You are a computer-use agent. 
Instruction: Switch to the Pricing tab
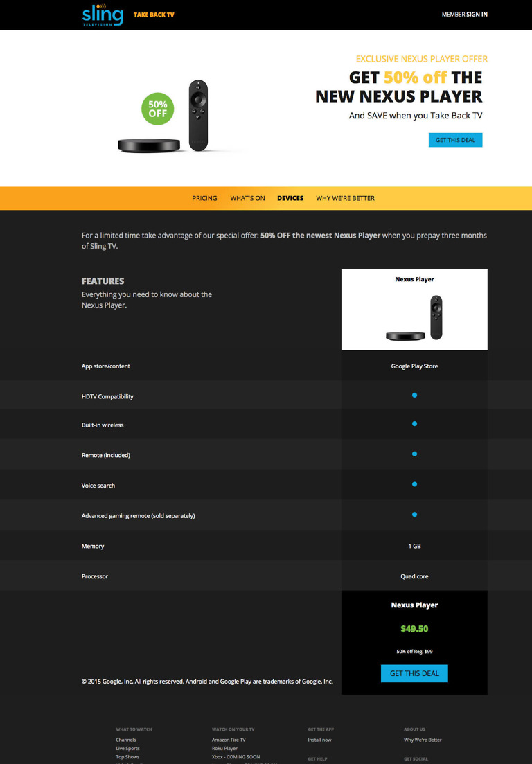click(x=204, y=198)
